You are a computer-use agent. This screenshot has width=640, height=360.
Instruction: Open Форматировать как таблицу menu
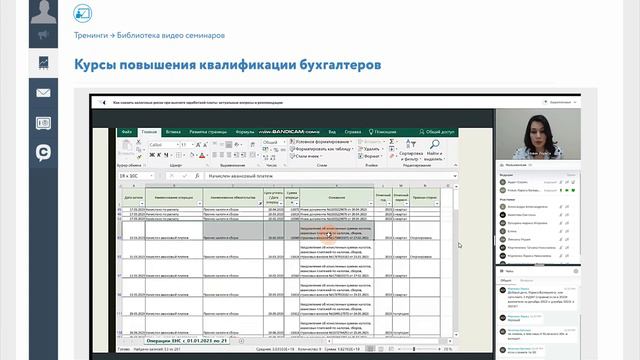point(322,149)
